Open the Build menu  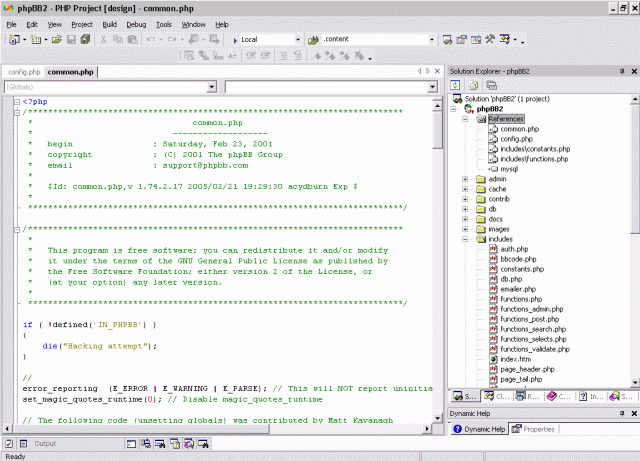(109, 24)
